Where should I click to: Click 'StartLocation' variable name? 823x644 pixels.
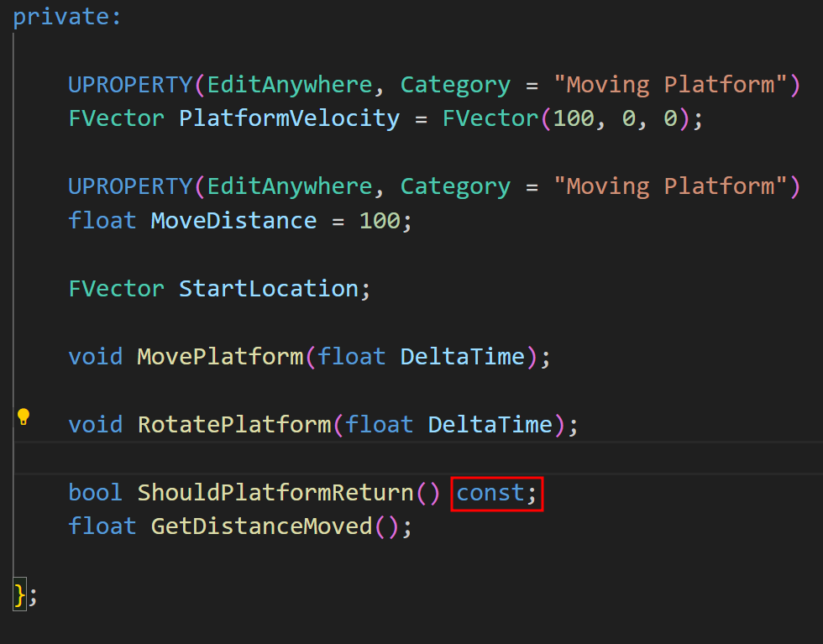[x=269, y=289]
